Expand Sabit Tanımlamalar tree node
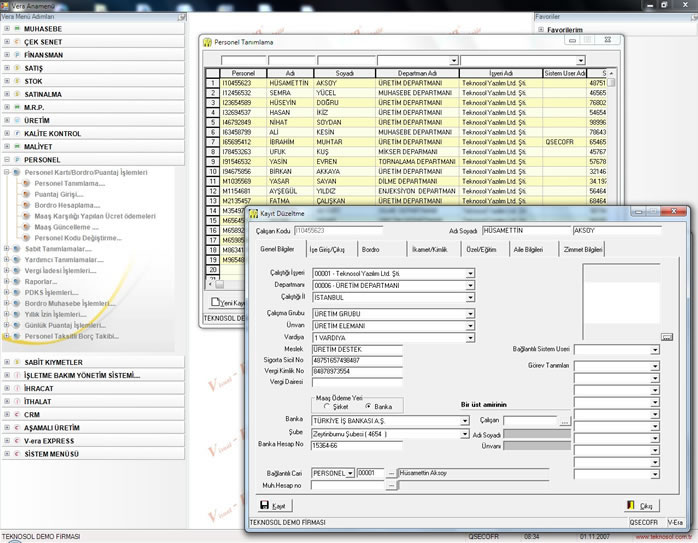 pos(7,249)
